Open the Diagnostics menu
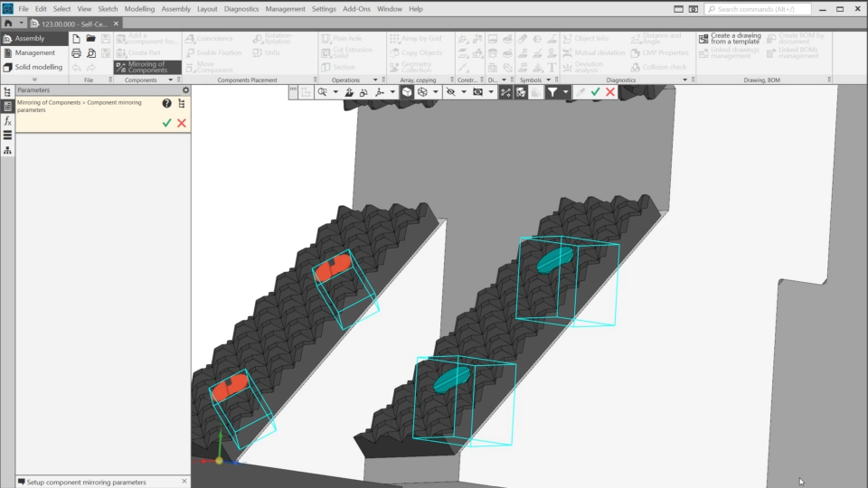Viewport: 868px width, 488px height. point(241,9)
